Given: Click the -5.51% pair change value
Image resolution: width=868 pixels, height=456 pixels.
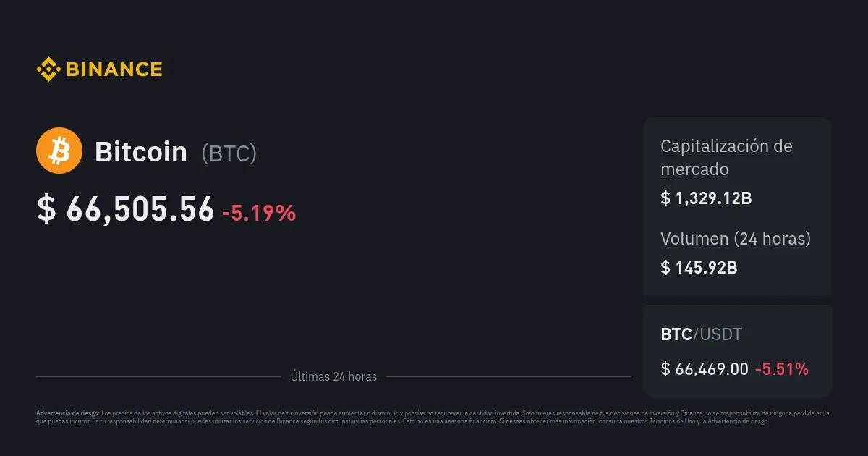Looking at the screenshot, I should pyautogui.click(x=782, y=369).
